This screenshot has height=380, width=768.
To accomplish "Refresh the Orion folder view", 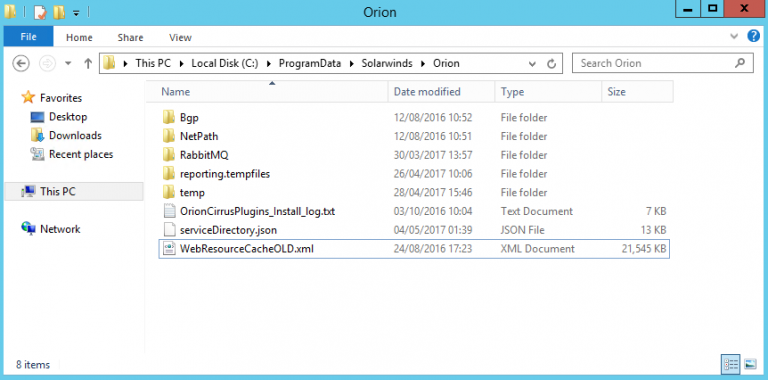I will point(552,64).
